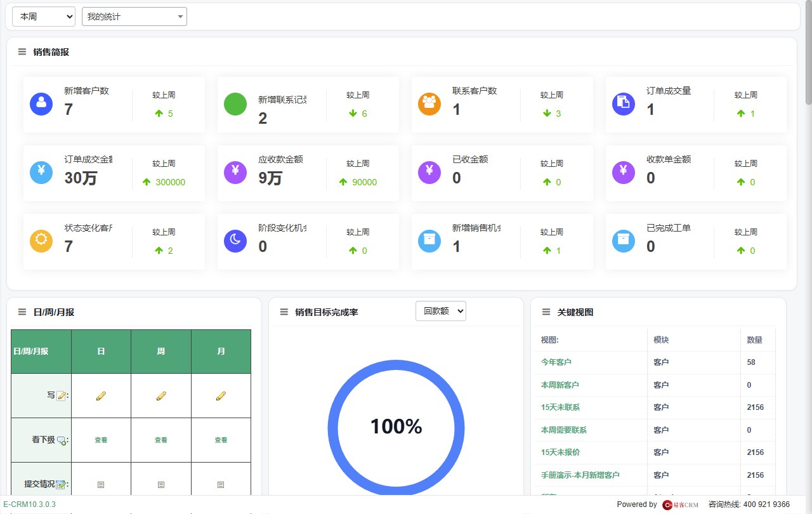Click the 数量 column header
The height and width of the screenshot is (514, 812).
(755, 340)
